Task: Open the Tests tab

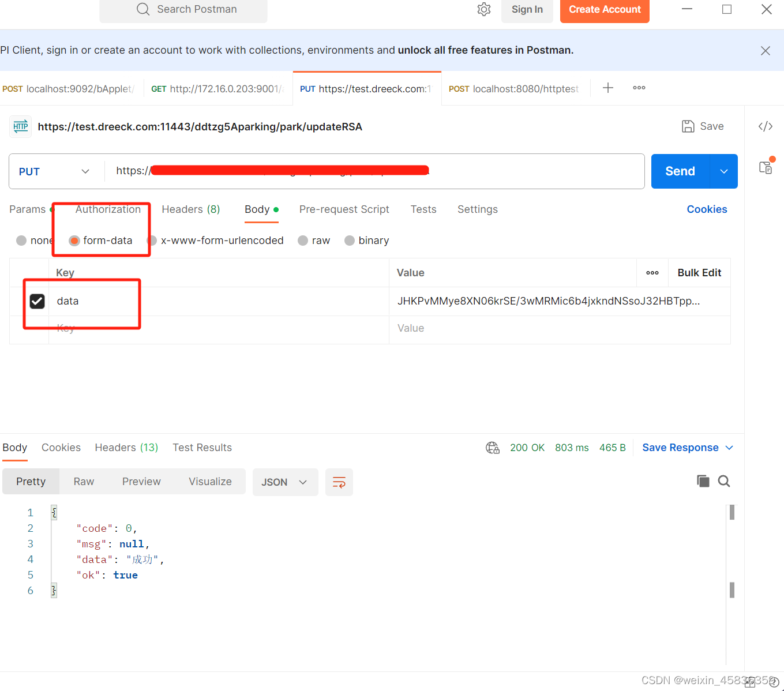Action: 423,209
